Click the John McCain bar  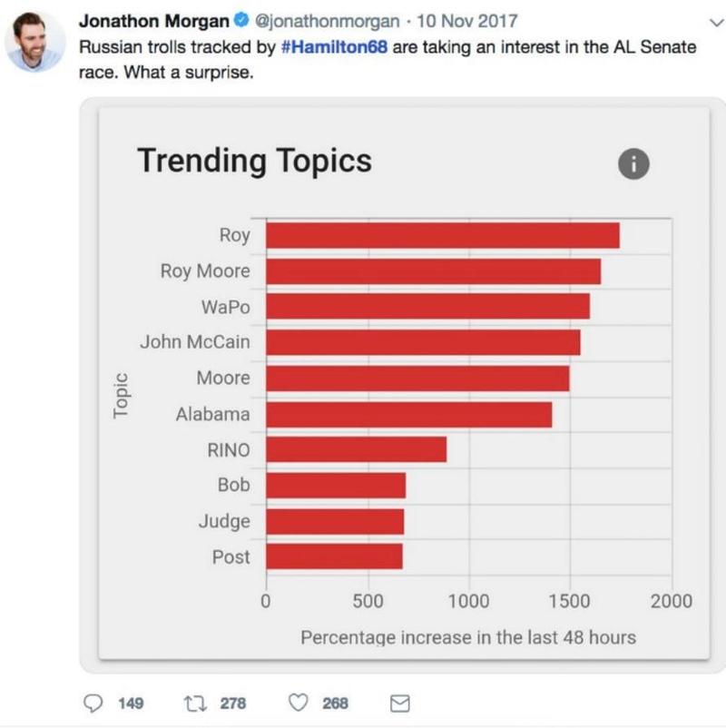[x=423, y=342]
